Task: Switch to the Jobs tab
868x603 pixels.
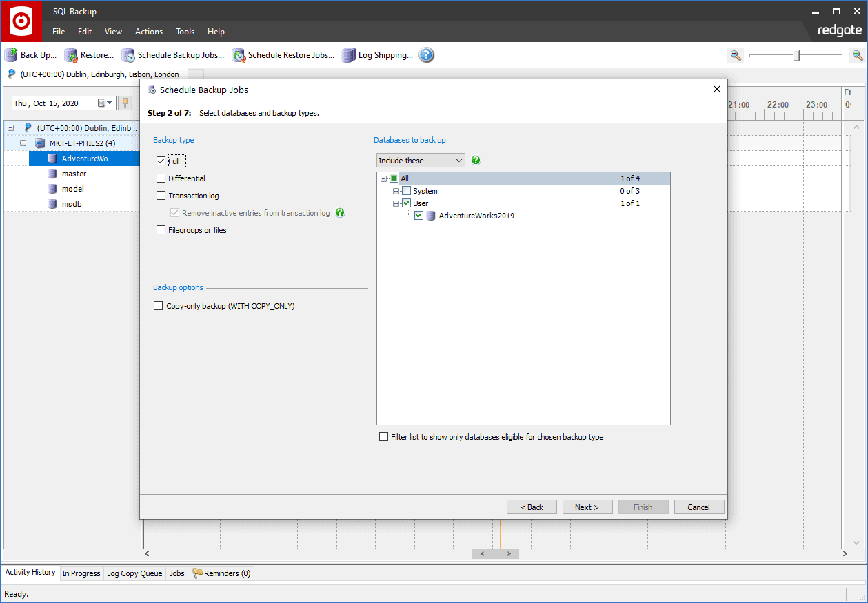Action: pos(176,573)
